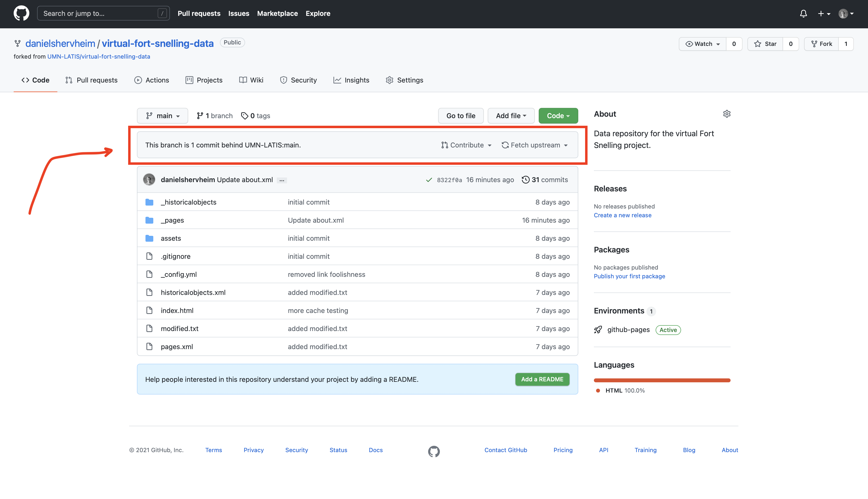Click the Fork button
Screen dimensions: 868x499
[x=821, y=44]
